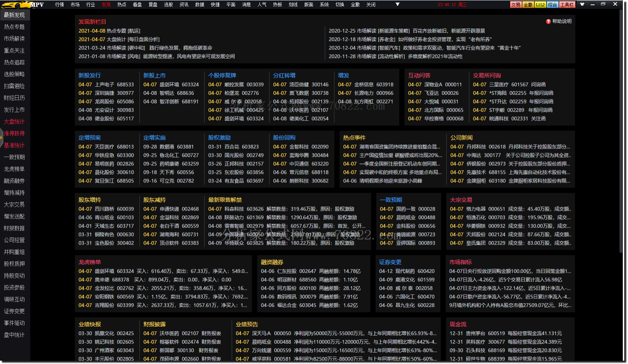Viewport: 628px width, 364px height.
Task: Open the 市场指标 section header
Action: (x=460, y=262)
